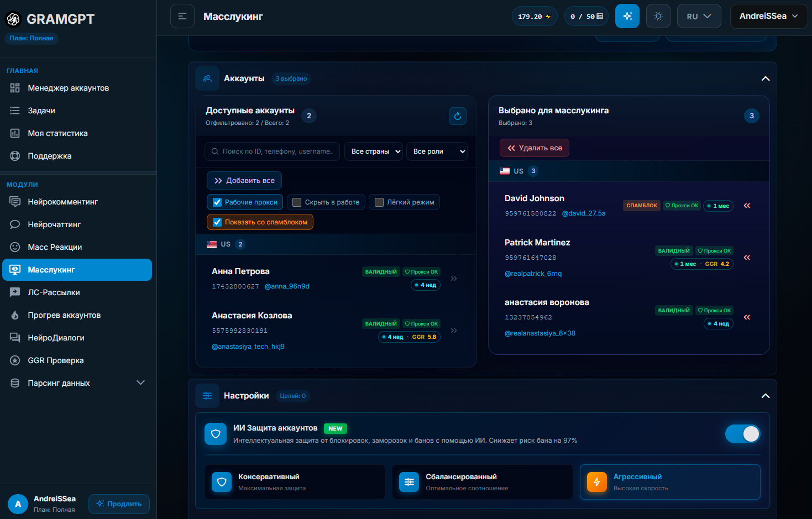812x519 pixels.
Task: Click the GRAMGPT logo icon
Action: pos(13,19)
